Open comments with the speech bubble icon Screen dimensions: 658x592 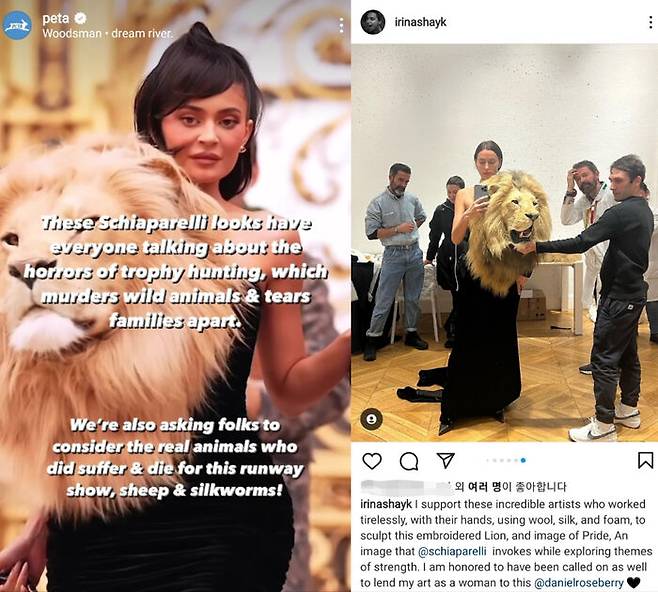coord(409,461)
